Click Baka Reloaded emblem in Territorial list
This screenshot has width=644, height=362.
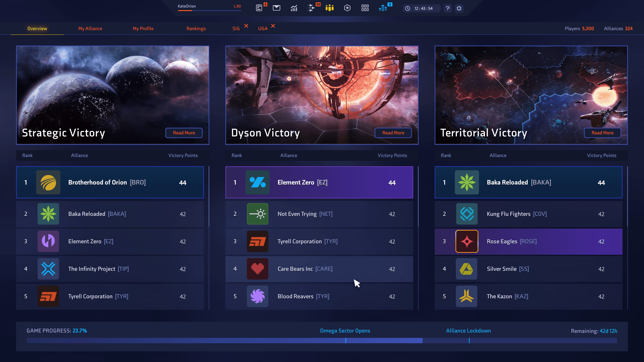click(x=467, y=182)
